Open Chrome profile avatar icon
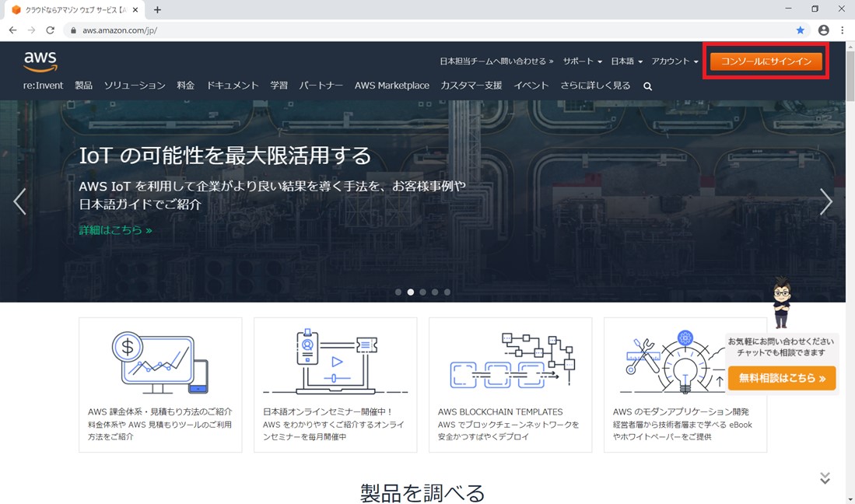Screen dimensions: 855x504 (823, 30)
